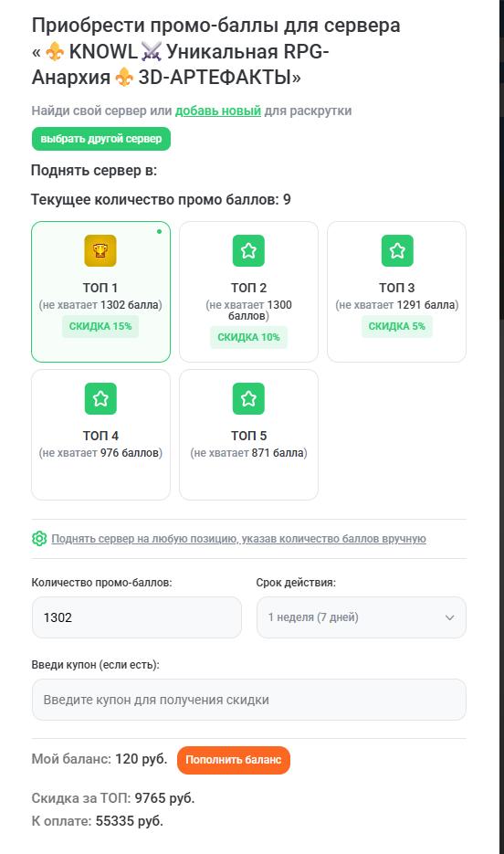The height and width of the screenshot is (854, 504).
Task: Click the green star icon for ТОП 3
Action: [x=397, y=250]
